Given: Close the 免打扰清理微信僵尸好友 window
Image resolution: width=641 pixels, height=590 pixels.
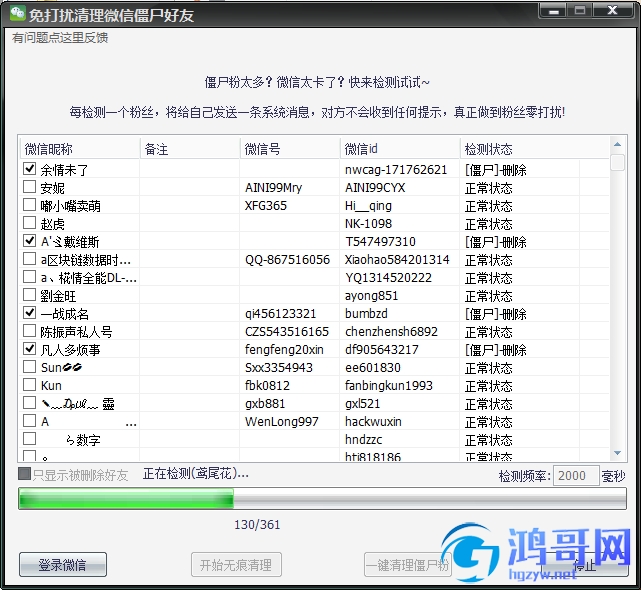Looking at the screenshot, I should (x=612, y=11).
